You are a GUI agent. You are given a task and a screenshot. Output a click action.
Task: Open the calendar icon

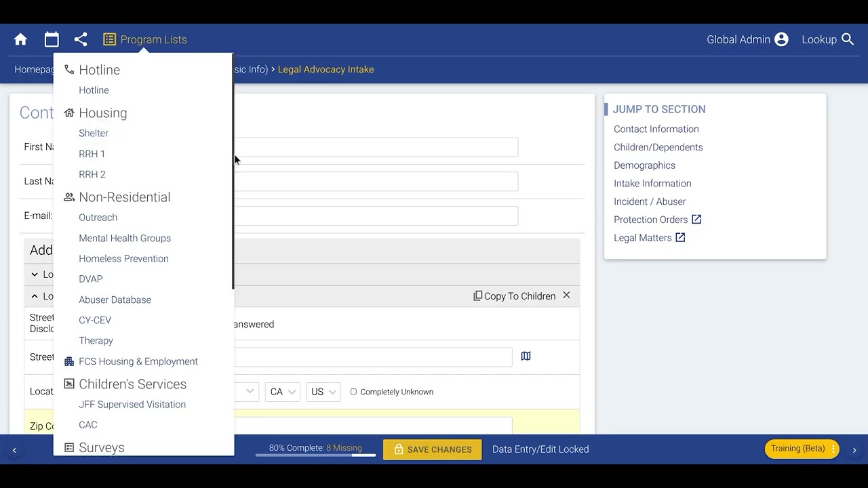tap(52, 39)
